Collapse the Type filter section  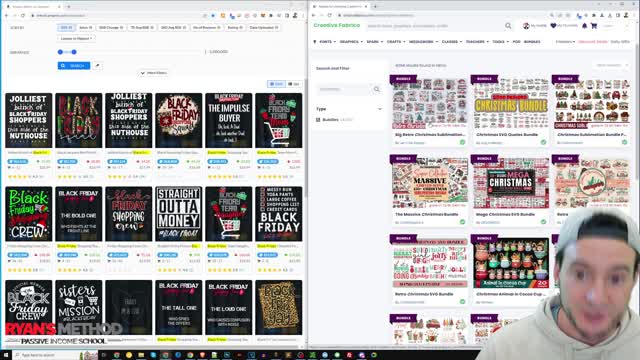380,109
